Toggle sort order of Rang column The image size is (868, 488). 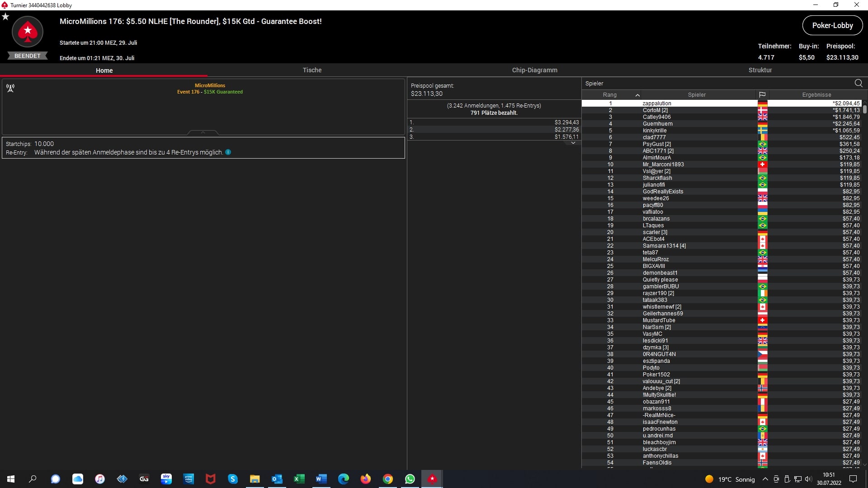point(610,95)
